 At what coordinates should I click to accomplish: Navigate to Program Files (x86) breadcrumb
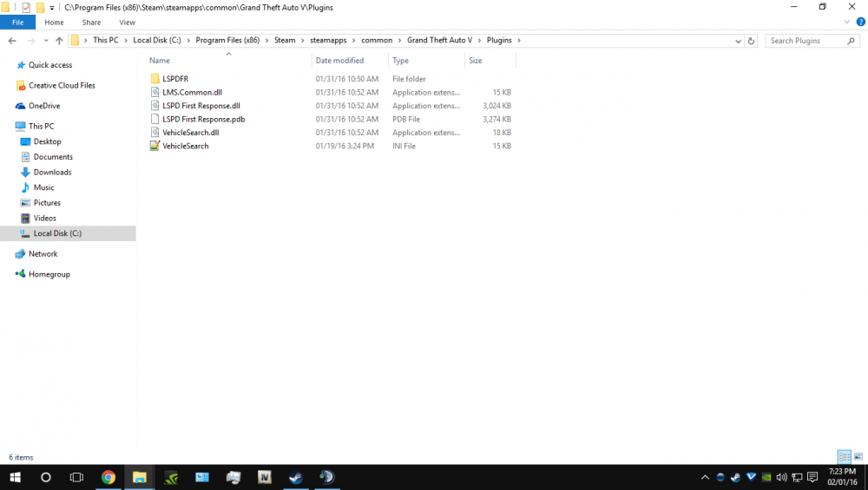[x=227, y=41]
